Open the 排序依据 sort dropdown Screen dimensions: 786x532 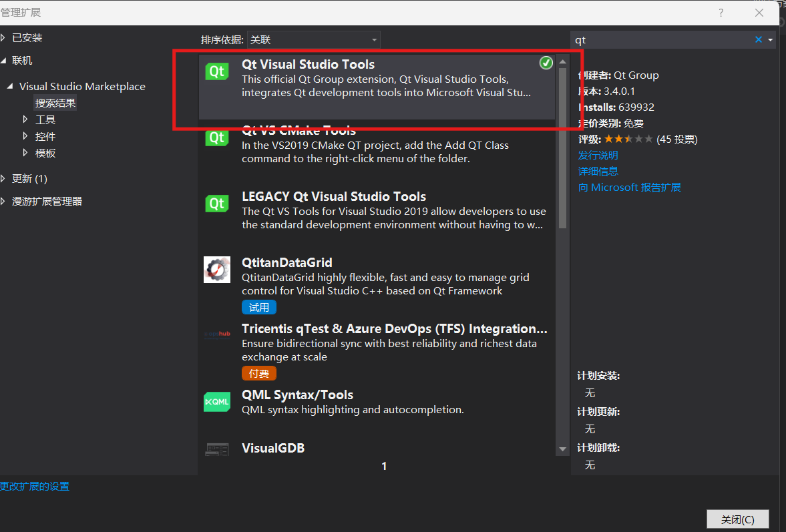[313, 39]
